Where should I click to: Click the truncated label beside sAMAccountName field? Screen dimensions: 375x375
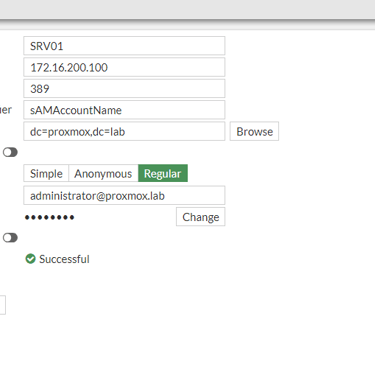(6, 110)
